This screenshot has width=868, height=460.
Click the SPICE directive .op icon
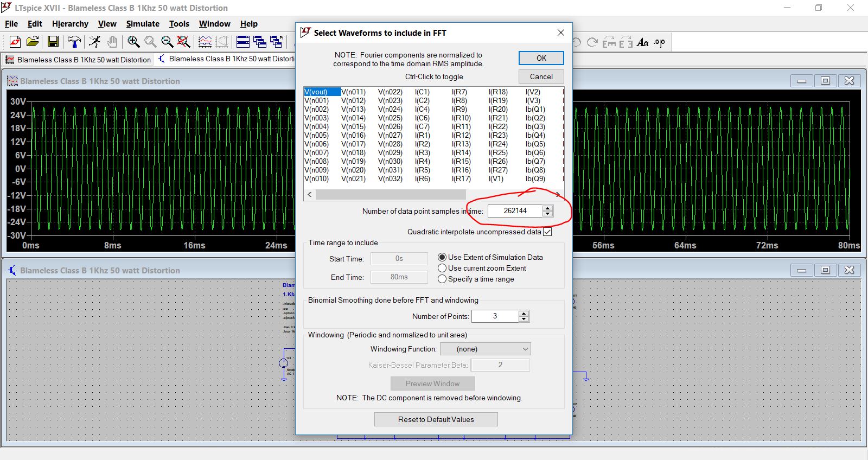(x=660, y=42)
